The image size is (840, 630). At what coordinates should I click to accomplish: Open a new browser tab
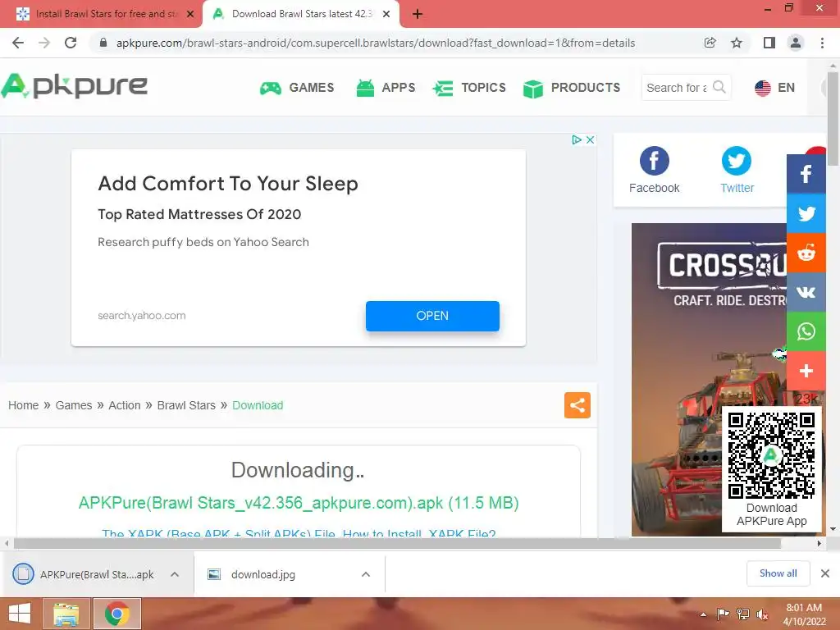pos(418,15)
